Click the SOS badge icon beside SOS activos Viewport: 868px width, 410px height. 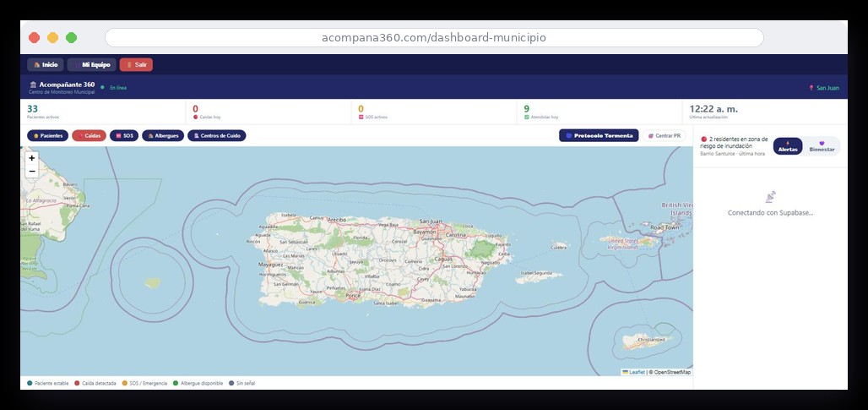[x=361, y=118]
